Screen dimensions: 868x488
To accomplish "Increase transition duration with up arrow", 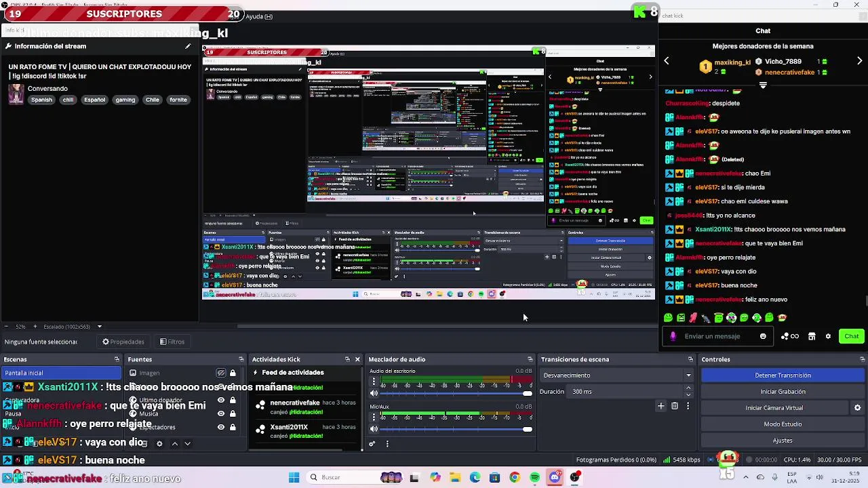I will [688, 388].
